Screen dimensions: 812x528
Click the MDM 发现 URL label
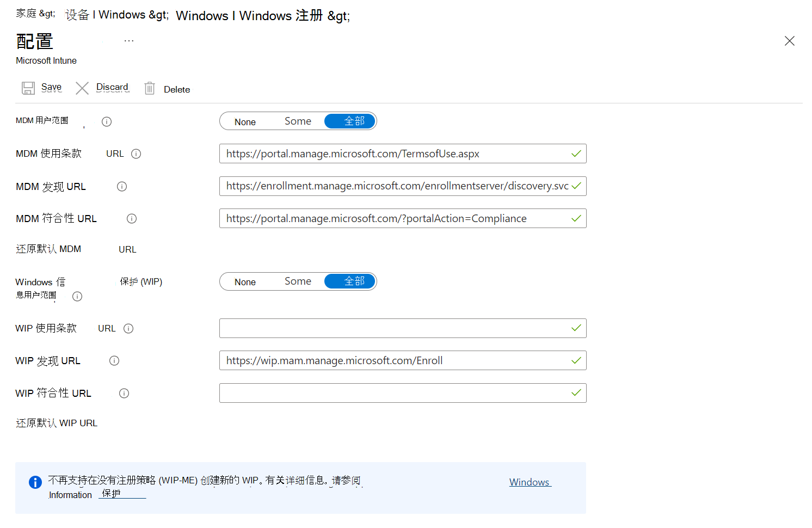pos(51,187)
